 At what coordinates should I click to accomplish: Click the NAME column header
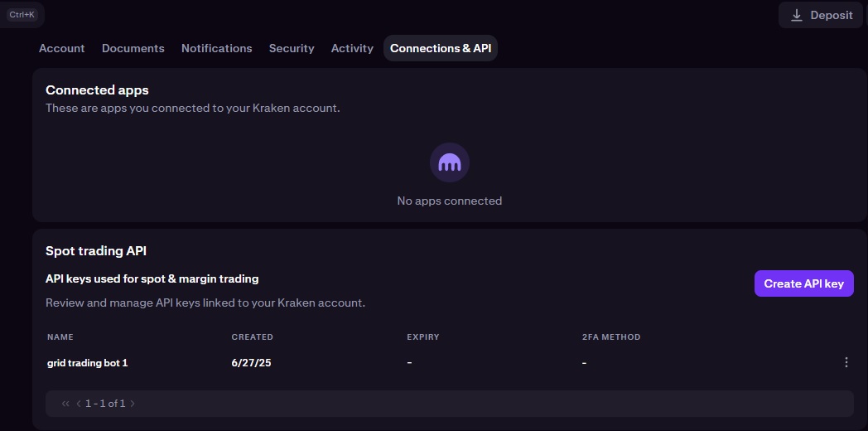coord(60,337)
